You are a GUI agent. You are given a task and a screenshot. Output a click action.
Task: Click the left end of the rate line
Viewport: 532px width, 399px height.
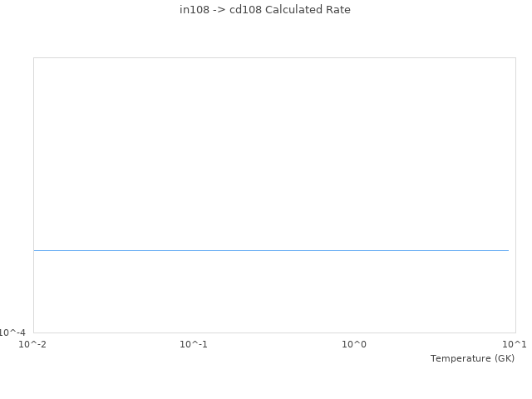click(x=35, y=250)
